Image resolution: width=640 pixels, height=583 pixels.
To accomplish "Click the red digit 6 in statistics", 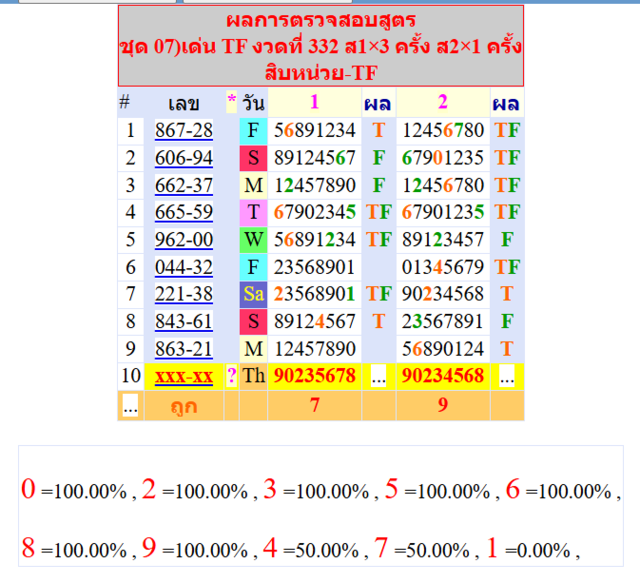I will [x=513, y=489].
